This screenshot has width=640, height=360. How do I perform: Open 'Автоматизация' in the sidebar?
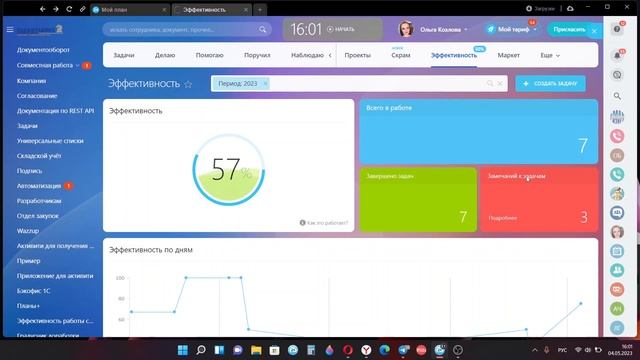(39, 186)
